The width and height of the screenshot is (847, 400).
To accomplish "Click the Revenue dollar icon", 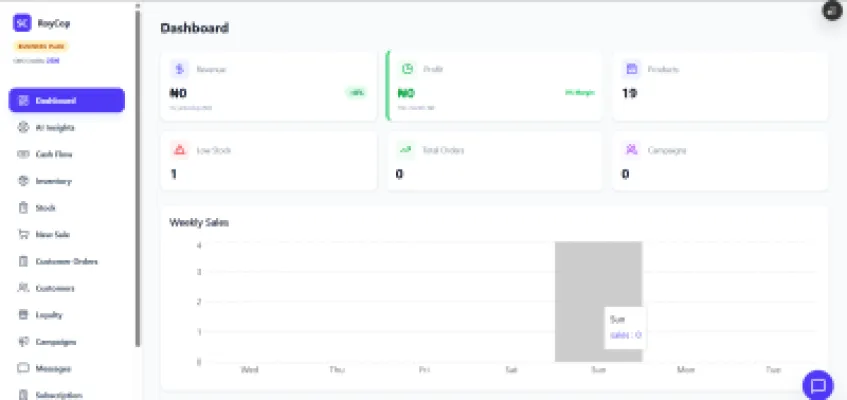I will point(180,69).
